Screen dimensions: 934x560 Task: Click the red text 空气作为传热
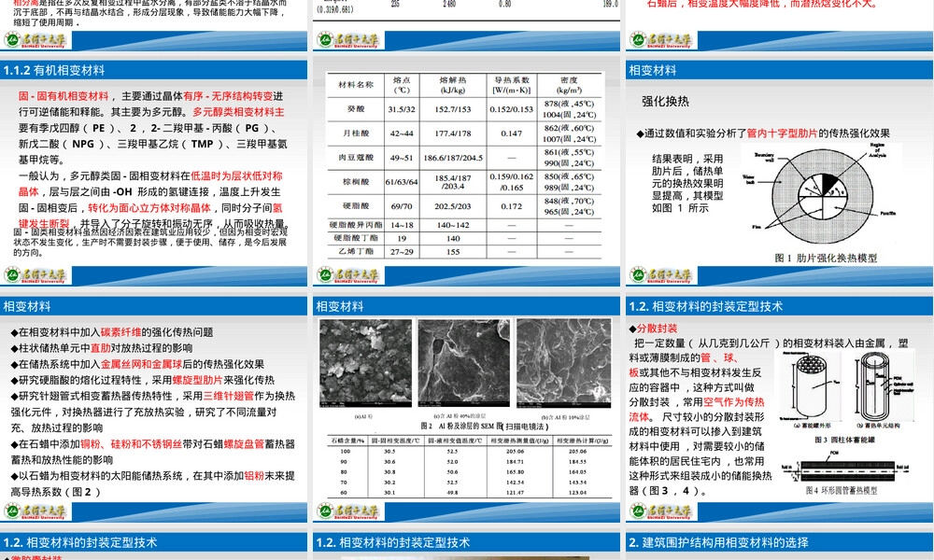(x=734, y=401)
